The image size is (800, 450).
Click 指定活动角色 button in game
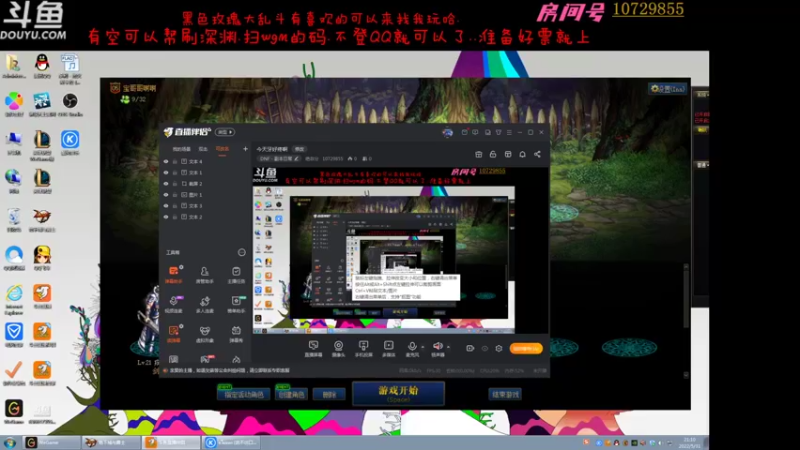tap(244, 394)
